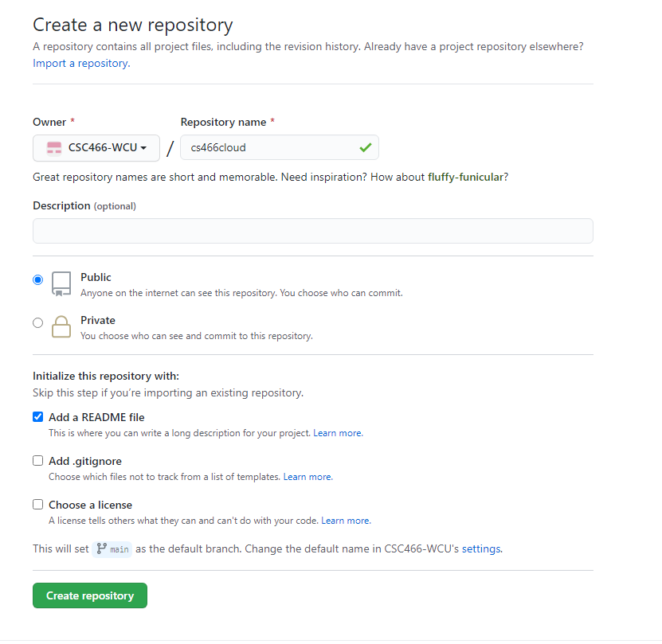Uncheck the Add a README file checkbox
Image resolution: width=662 pixels, height=644 pixels.
pos(37,416)
